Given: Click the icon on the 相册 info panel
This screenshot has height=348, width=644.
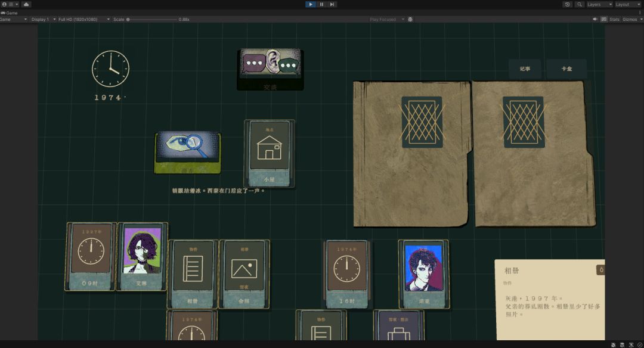Looking at the screenshot, I should click(x=600, y=270).
